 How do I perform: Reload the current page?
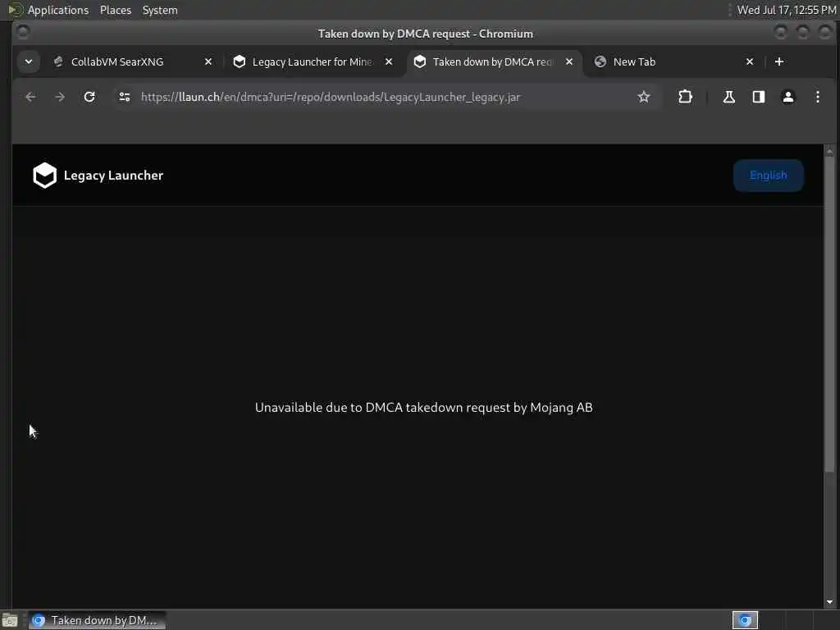89,97
